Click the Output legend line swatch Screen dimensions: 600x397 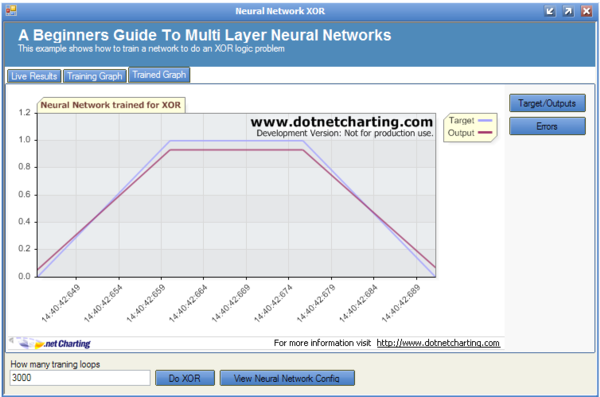[x=485, y=133]
